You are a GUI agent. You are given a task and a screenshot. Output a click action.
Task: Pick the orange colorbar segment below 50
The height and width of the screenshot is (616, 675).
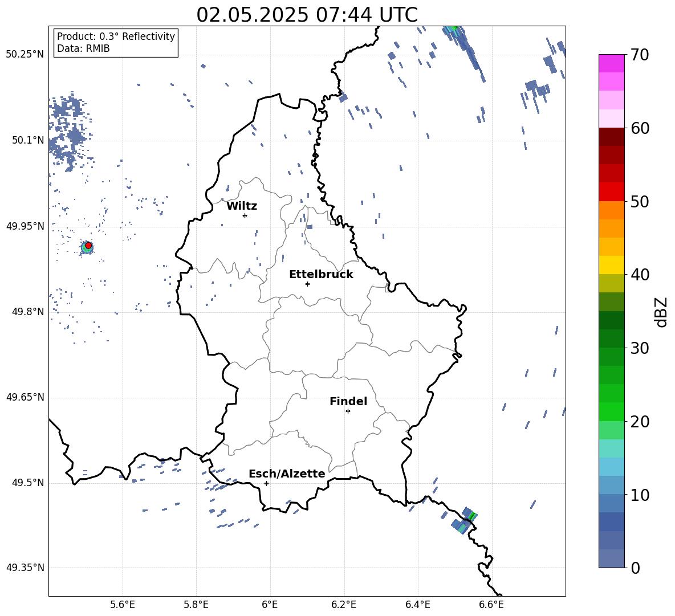coord(612,210)
